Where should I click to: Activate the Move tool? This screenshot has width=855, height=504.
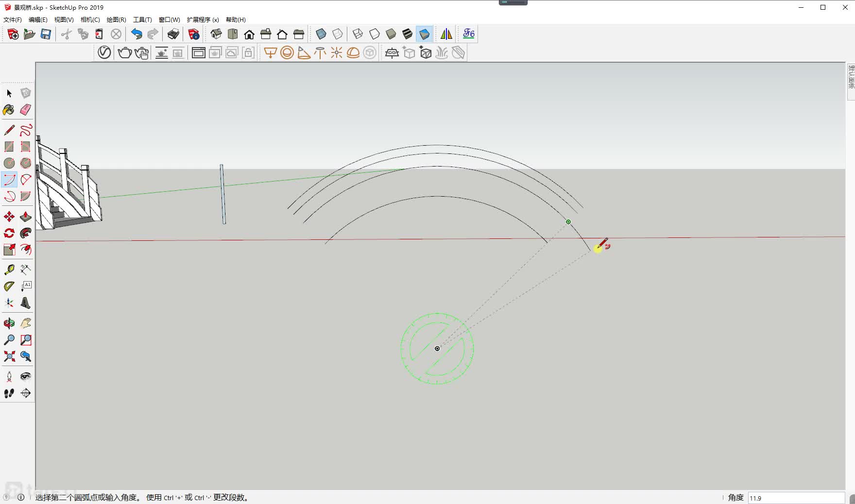[9, 217]
